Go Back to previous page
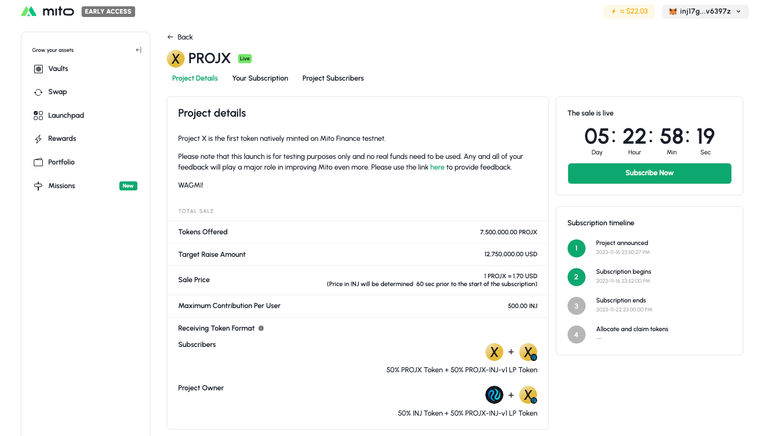This screenshot has height=436, width=768. click(180, 37)
